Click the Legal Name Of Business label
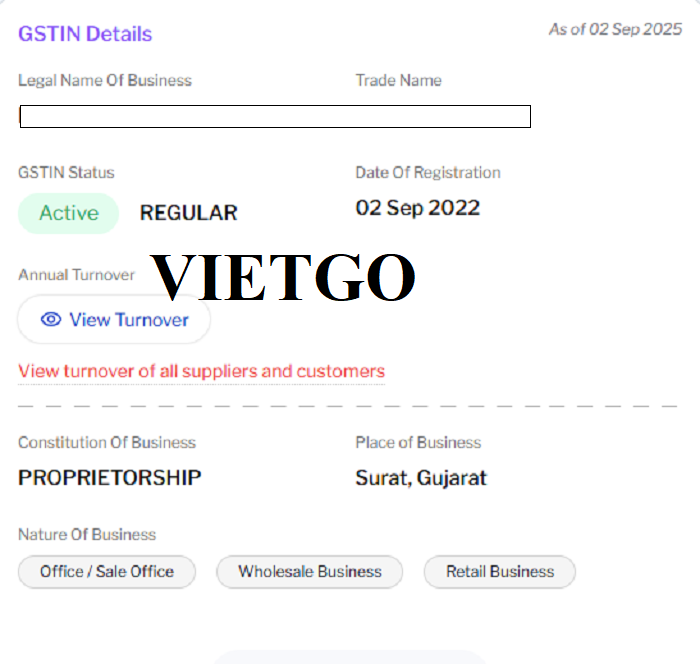This screenshot has width=700, height=664. [x=105, y=80]
